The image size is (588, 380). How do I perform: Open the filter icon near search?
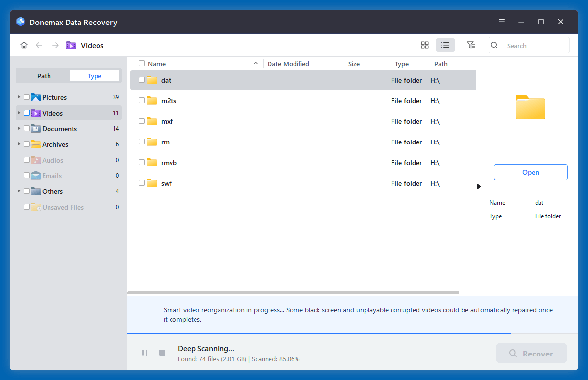[471, 45]
